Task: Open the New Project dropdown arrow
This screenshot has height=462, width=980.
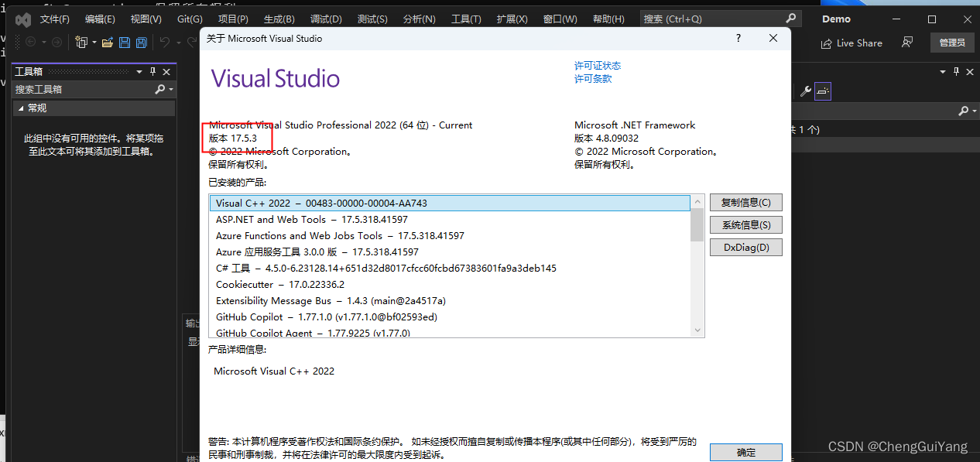Action: (94, 43)
